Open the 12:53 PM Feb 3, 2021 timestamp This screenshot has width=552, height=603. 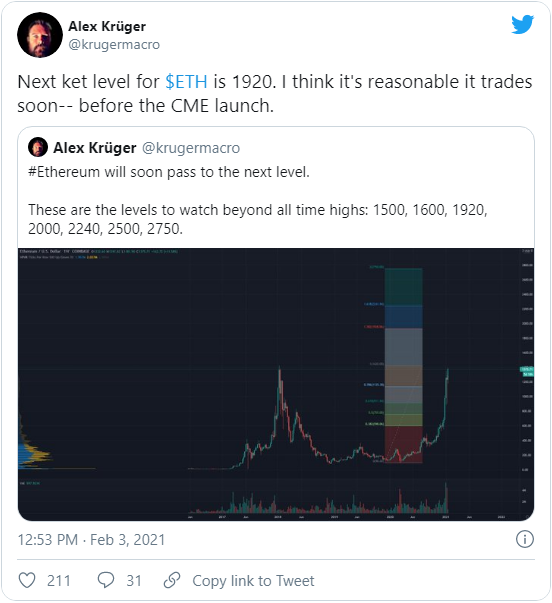(x=91, y=540)
